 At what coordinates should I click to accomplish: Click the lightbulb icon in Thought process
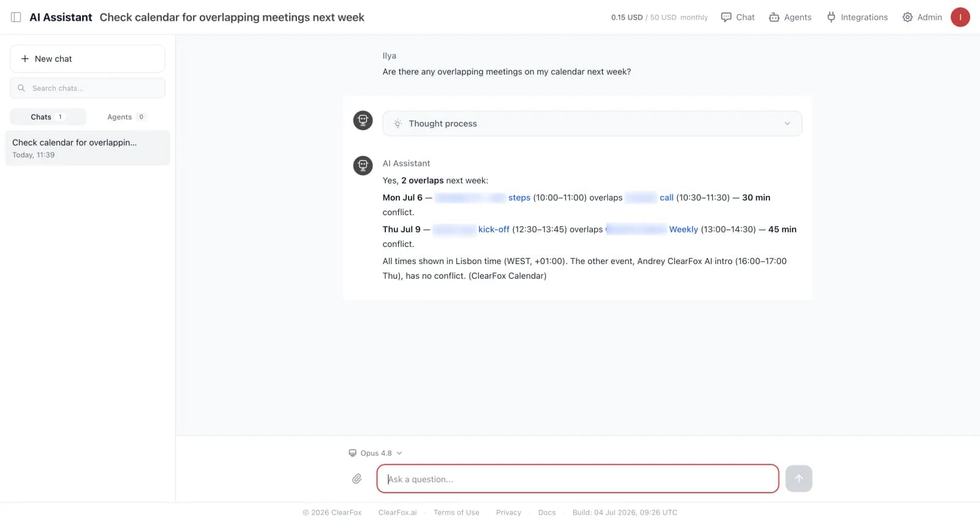[398, 124]
